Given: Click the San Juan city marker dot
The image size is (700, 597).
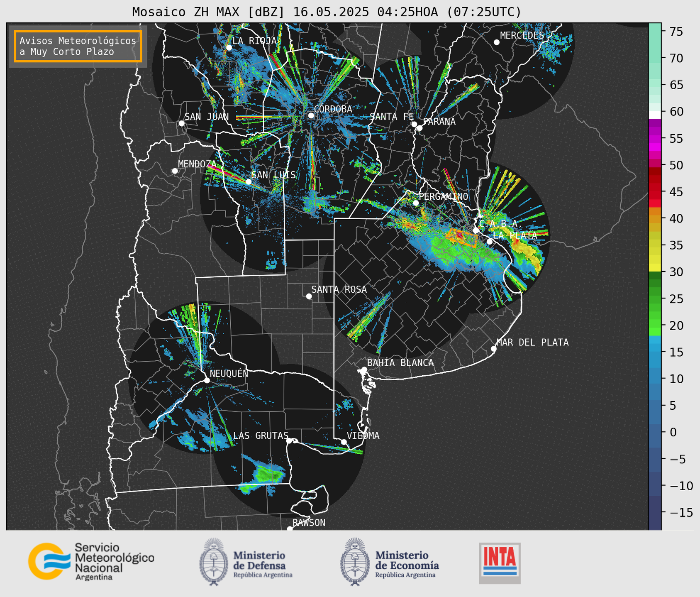Looking at the screenshot, I should (181, 123).
